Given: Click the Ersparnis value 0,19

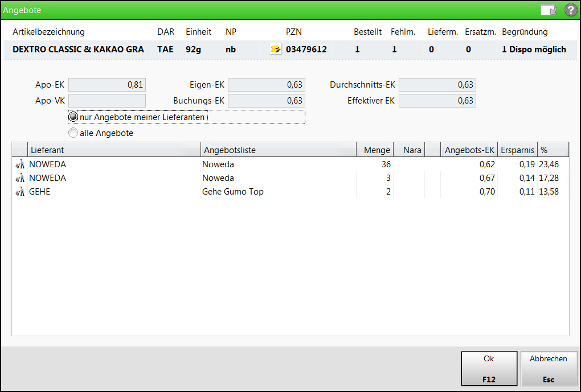Looking at the screenshot, I should point(527,164).
